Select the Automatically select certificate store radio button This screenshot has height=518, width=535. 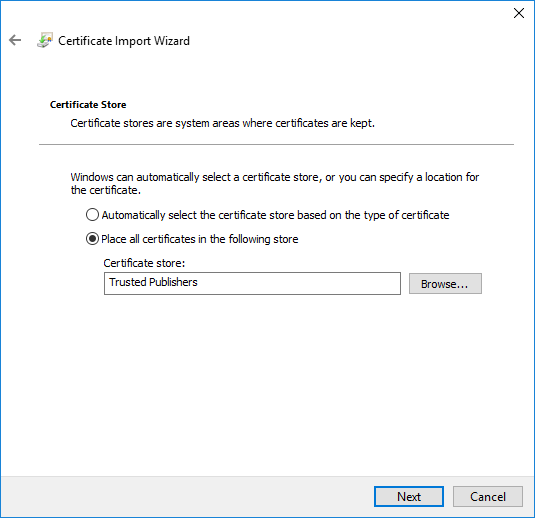[x=92, y=215]
